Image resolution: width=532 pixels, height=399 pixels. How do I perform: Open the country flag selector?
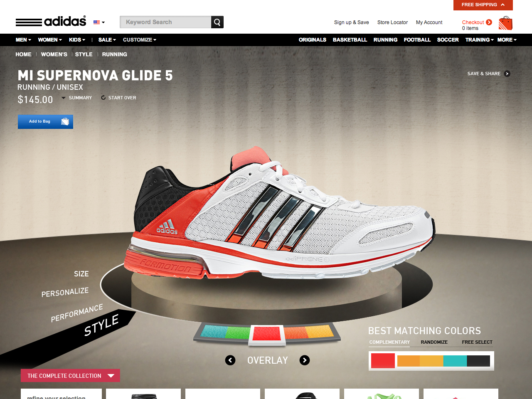coord(99,22)
